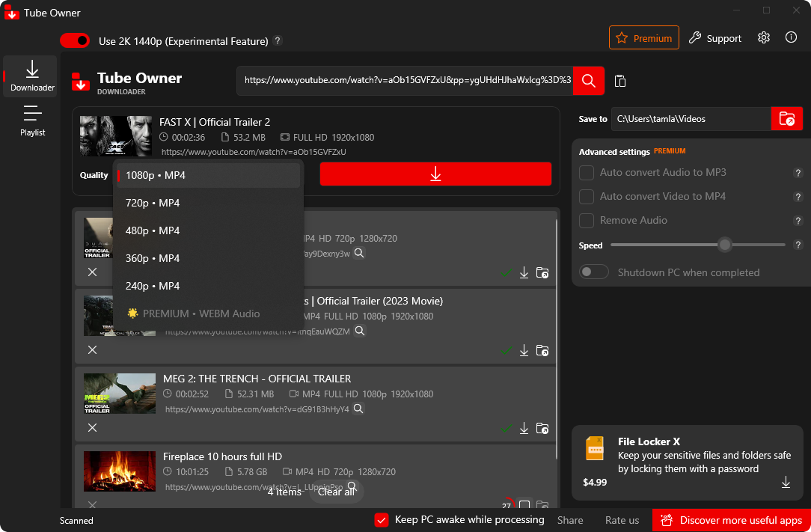Click Clear all to empty the list

click(x=336, y=492)
